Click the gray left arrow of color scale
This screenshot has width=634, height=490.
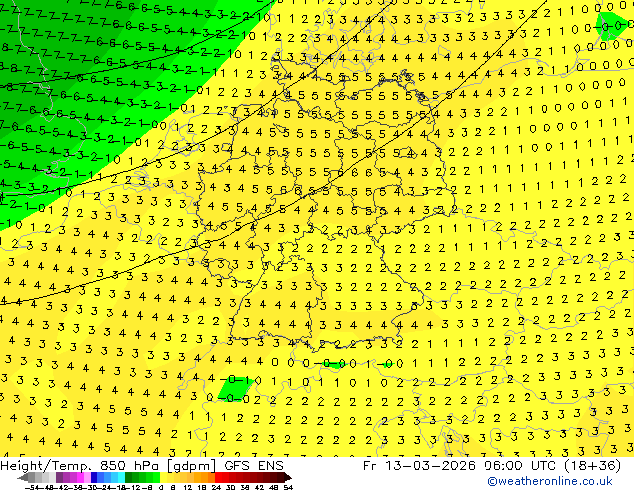(23, 477)
